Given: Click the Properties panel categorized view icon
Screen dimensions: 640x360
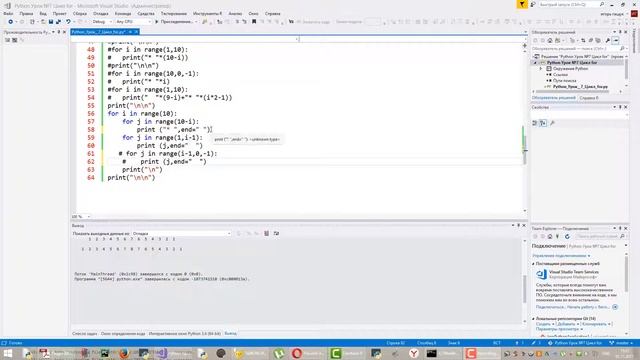Looking at the screenshot, I should pos(535,123).
